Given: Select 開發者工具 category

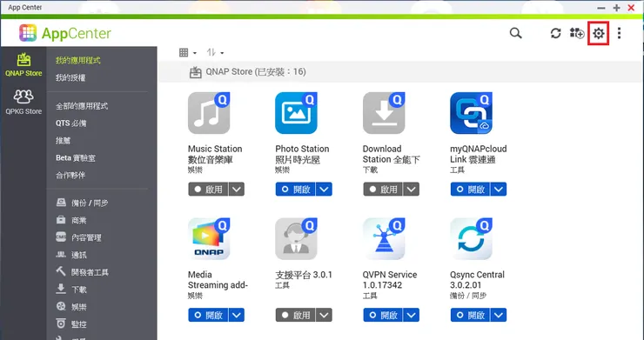Looking at the screenshot, I should point(82,272).
